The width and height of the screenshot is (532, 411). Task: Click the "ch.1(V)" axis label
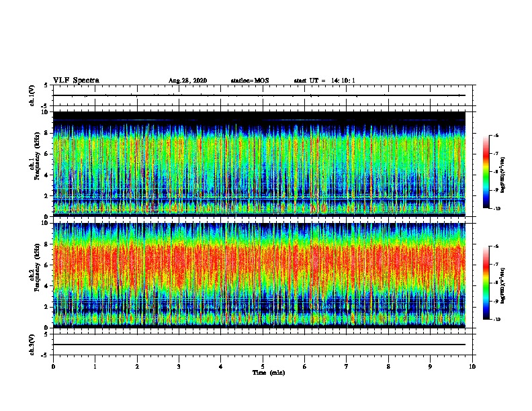click(x=32, y=95)
